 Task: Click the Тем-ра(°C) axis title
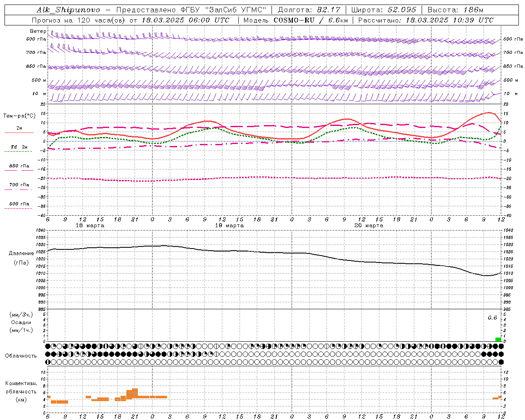[x=19, y=116]
